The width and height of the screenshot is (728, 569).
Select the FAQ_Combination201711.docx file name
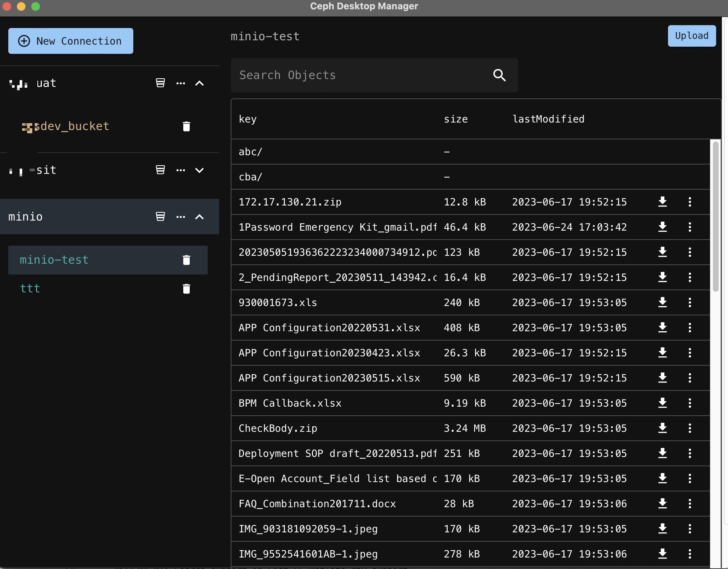[x=317, y=504]
